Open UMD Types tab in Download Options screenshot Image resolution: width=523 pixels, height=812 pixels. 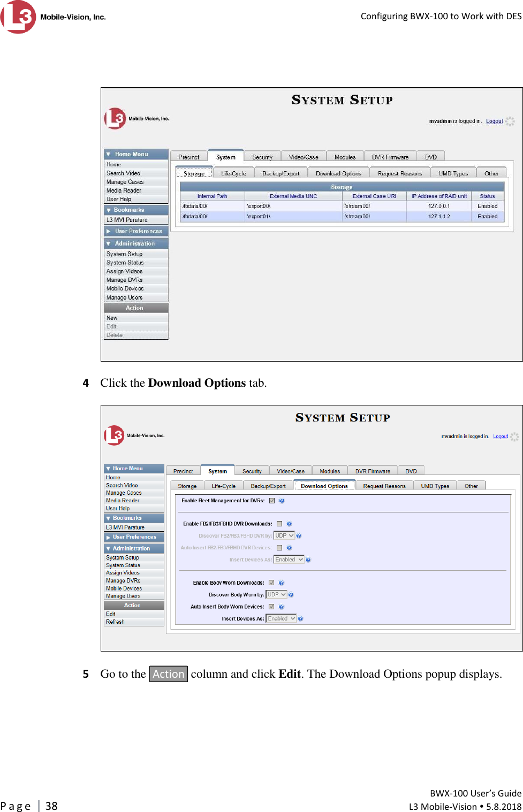tap(435, 486)
